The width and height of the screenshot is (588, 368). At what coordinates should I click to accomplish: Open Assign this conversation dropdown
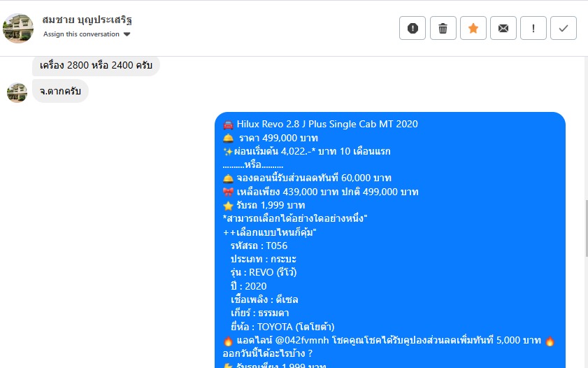(87, 34)
